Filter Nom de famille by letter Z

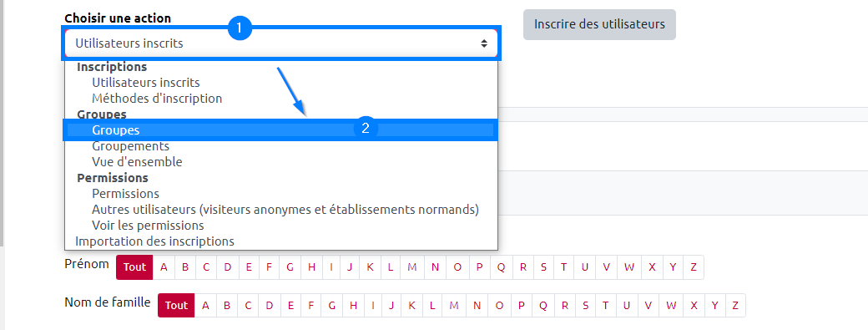click(x=735, y=306)
